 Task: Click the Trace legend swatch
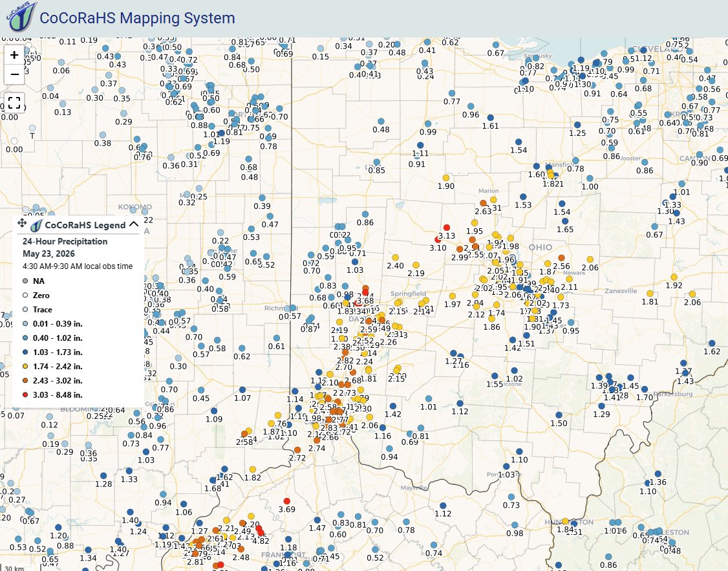(x=25, y=310)
